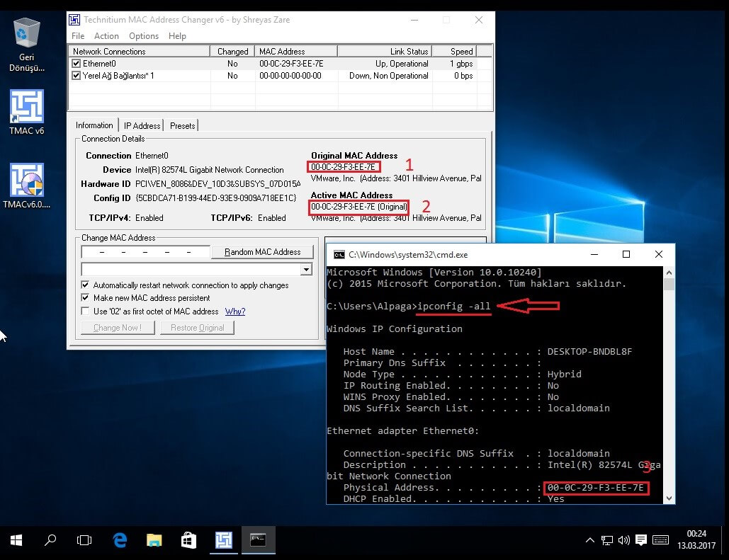This screenshot has height=560, width=729.
Task: Launch Microsoft Edge from the taskbar
Action: tap(120, 541)
